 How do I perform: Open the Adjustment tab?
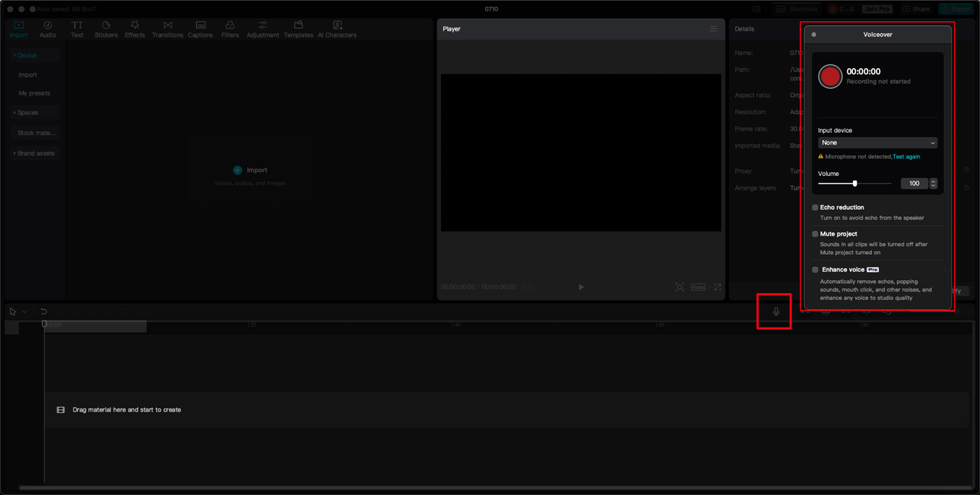coord(263,30)
